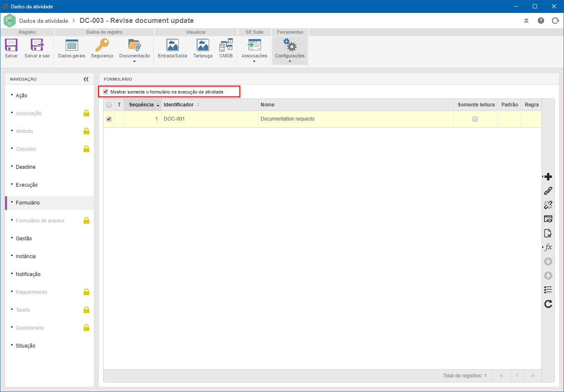Click the document checkmark icon
The width and height of the screenshot is (564, 392).
pyautogui.click(x=548, y=233)
